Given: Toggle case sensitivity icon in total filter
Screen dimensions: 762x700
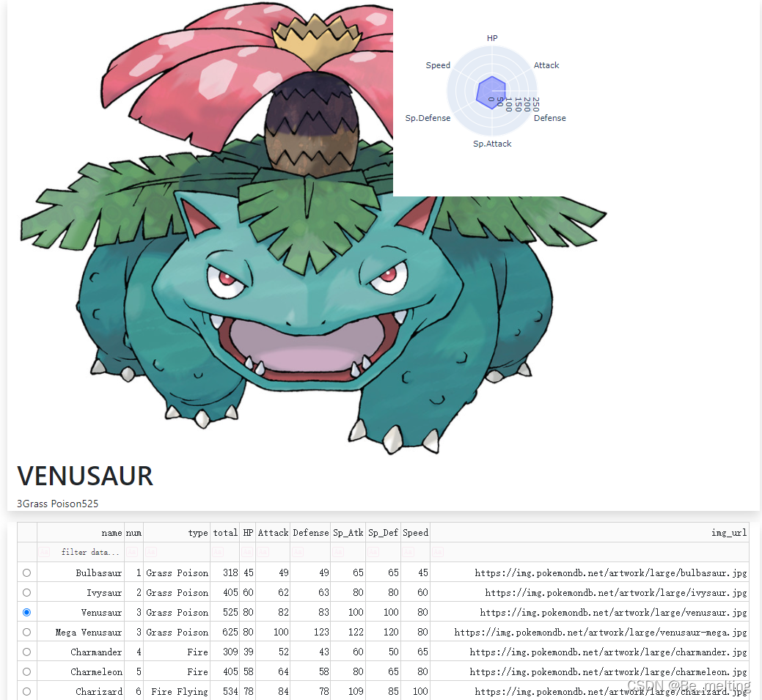Looking at the screenshot, I should coord(217,553).
